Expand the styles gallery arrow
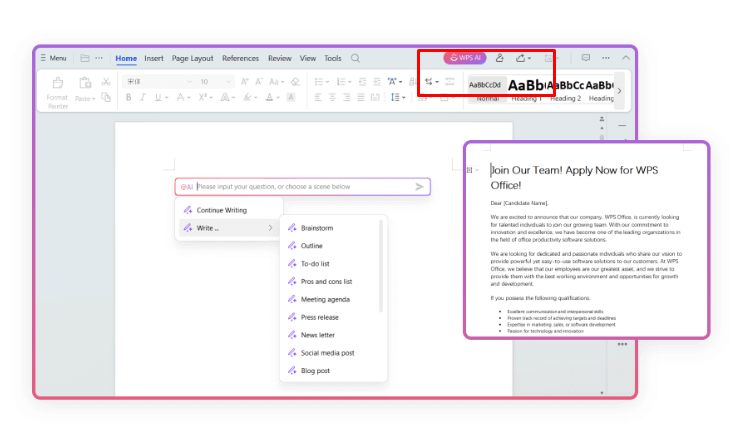 click(x=619, y=90)
